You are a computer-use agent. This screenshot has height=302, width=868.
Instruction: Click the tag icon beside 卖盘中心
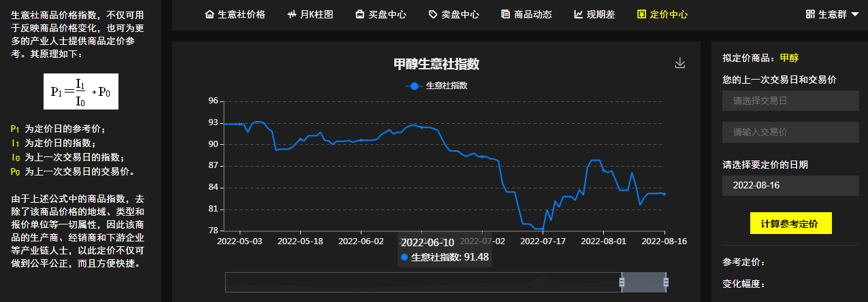[x=433, y=14]
